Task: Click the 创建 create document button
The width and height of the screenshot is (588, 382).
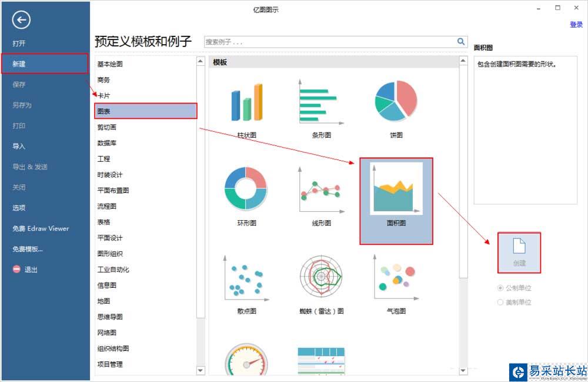Action: click(519, 253)
